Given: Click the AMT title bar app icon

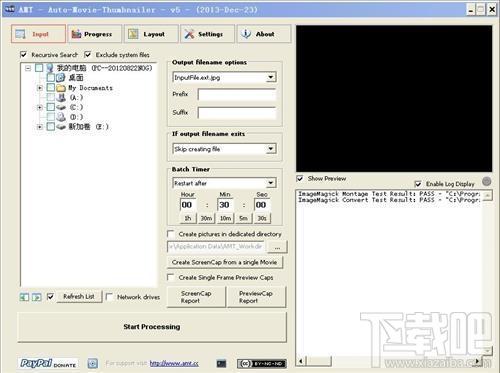Looking at the screenshot, I should pos(10,9).
